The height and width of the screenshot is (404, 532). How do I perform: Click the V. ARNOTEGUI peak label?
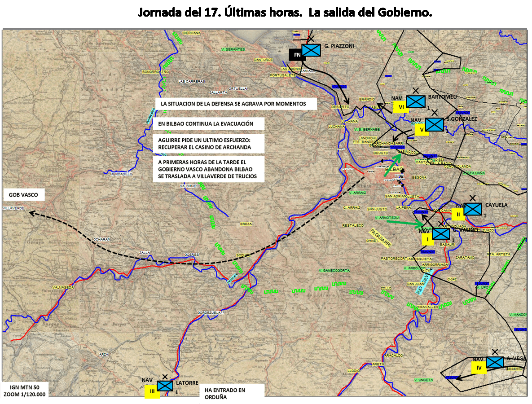(387, 217)
